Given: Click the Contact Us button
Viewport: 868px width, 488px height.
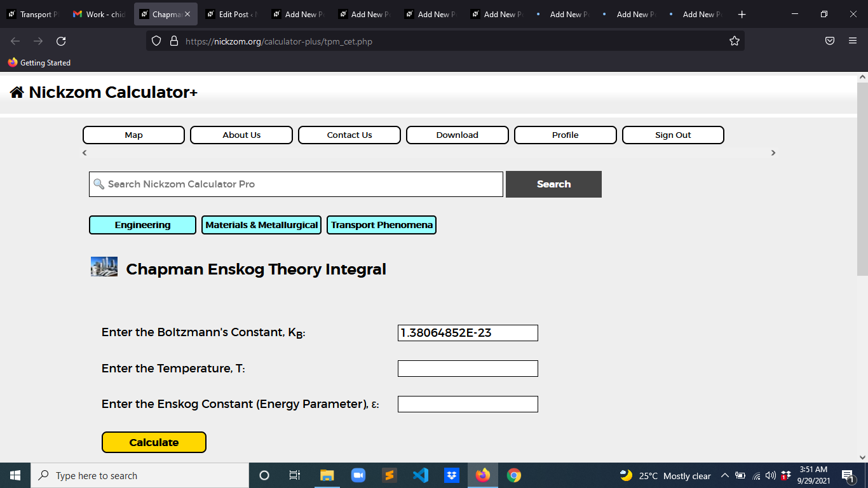Looking at the screenshot, I should (349, 135).
